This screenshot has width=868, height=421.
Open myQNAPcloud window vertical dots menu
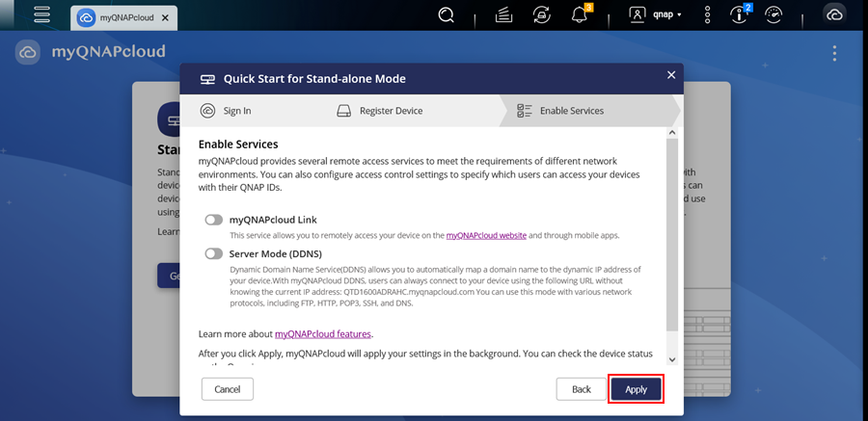click(834, 53)
